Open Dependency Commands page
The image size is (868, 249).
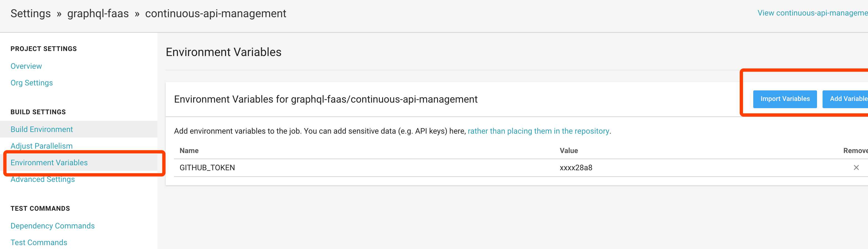[53, 226]
